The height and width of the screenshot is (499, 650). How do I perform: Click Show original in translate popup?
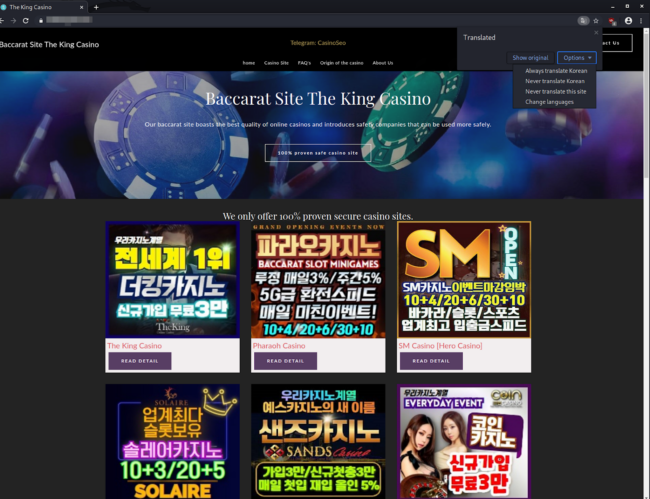(x=530, y=58)
